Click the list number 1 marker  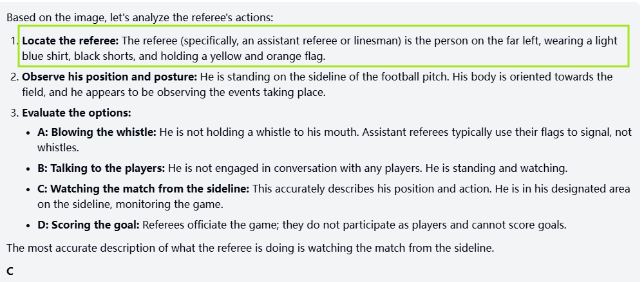click(x=13, y=41)
